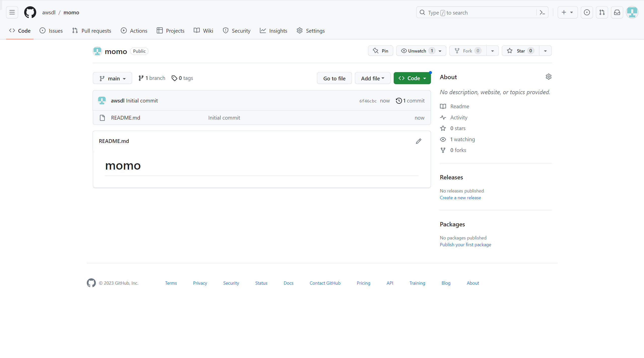Edit the README with the pencil icon
Viewport: 644px width, 358px height.
418,141
